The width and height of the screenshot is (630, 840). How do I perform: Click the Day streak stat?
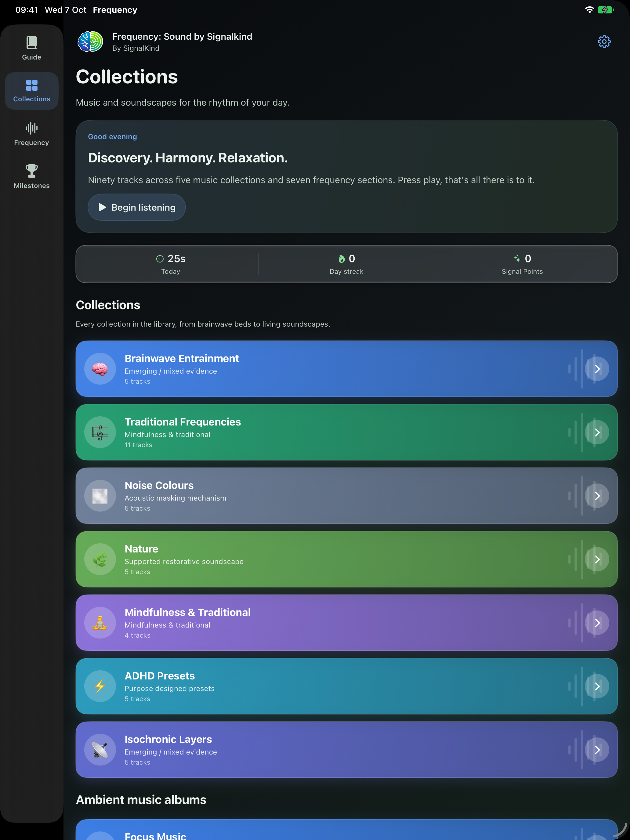coord(346,264)
